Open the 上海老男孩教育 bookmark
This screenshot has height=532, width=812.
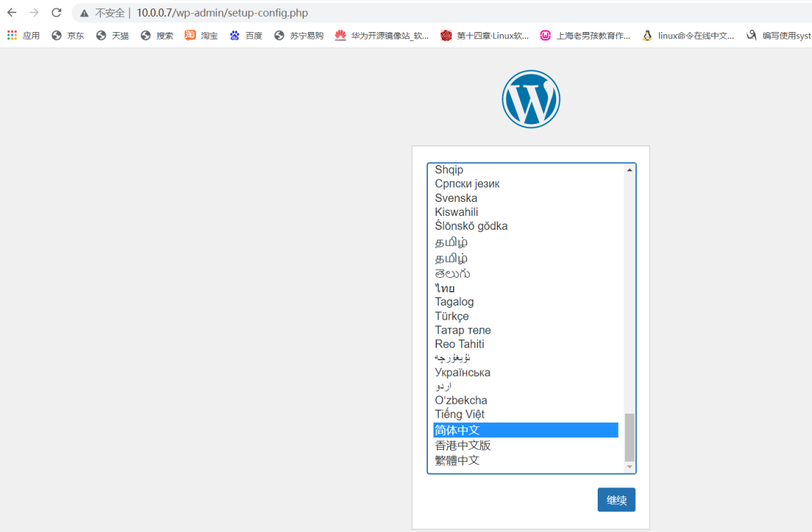coord(585,36)
